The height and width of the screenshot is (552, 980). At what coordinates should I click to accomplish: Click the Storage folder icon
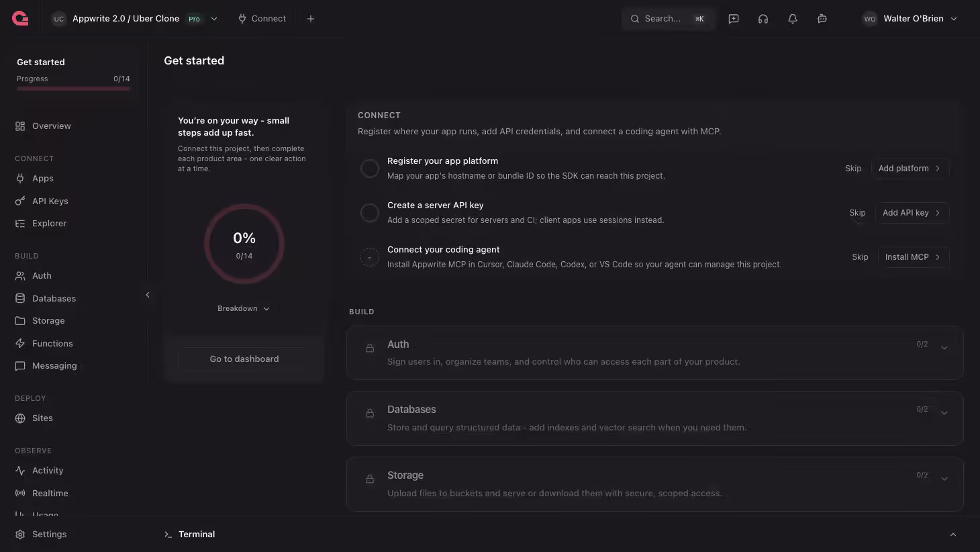(20, 321)
